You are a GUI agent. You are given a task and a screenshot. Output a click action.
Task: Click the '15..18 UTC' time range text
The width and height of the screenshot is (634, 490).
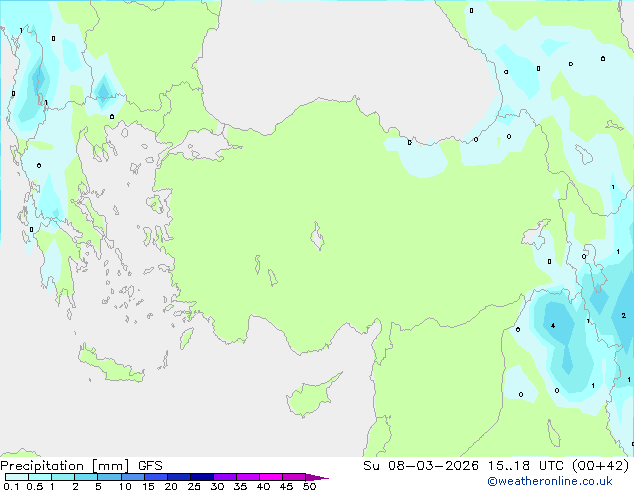526,466
